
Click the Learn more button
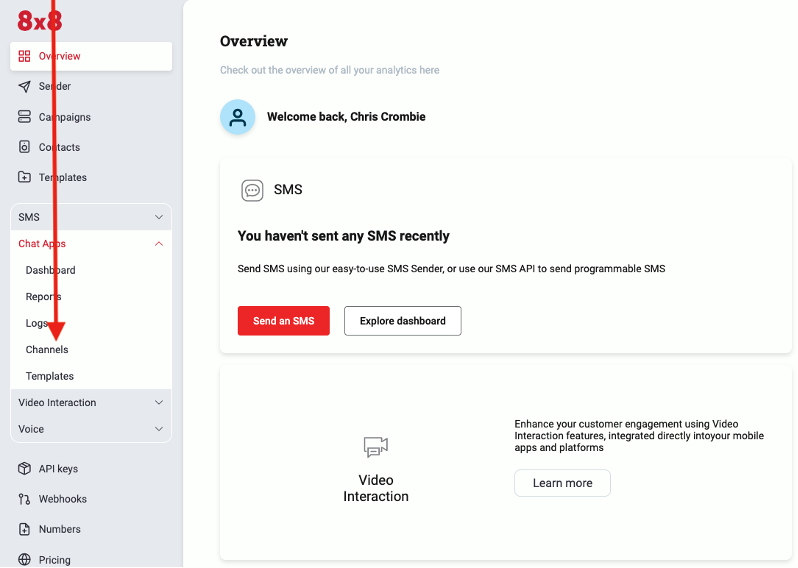click(562, 483)
